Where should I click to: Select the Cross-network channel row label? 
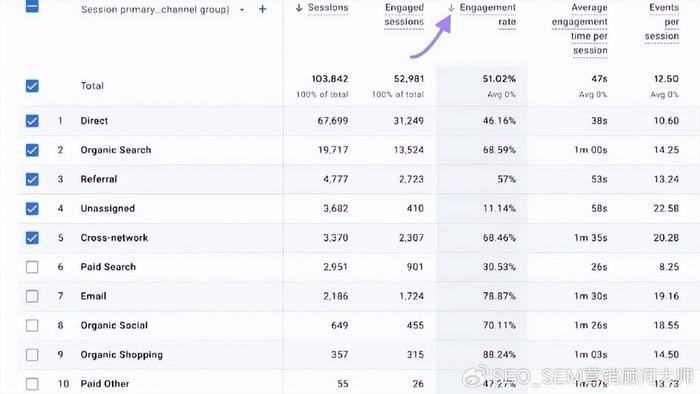(114, 238)
